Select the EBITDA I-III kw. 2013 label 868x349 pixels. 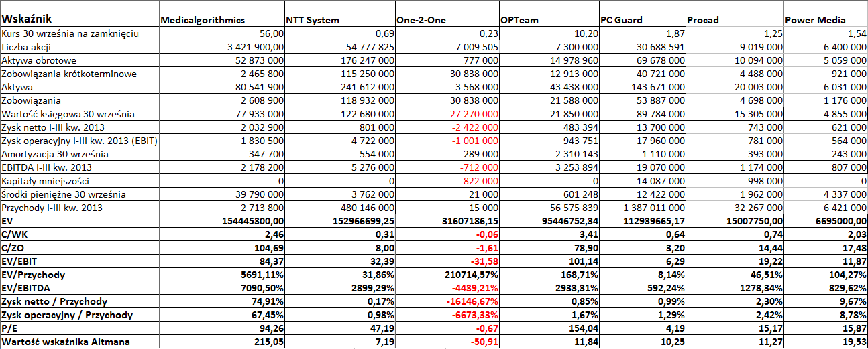48,167
